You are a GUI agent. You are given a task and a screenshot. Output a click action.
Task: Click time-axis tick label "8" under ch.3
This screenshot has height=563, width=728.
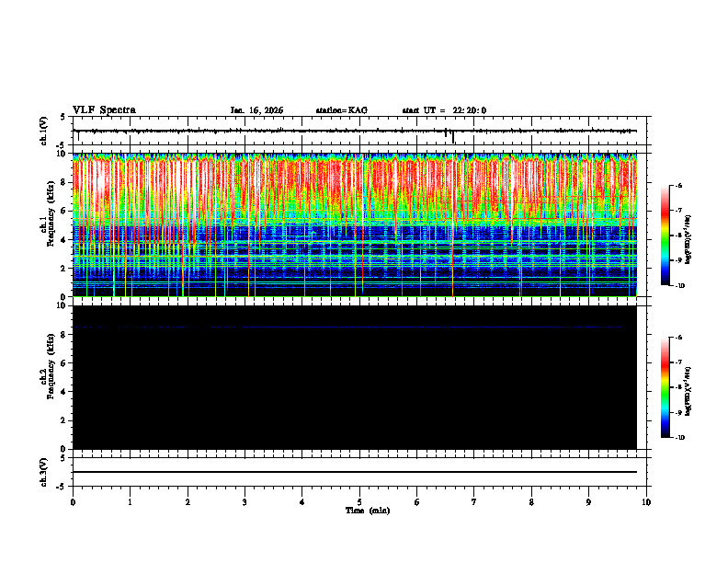[531, 502]
